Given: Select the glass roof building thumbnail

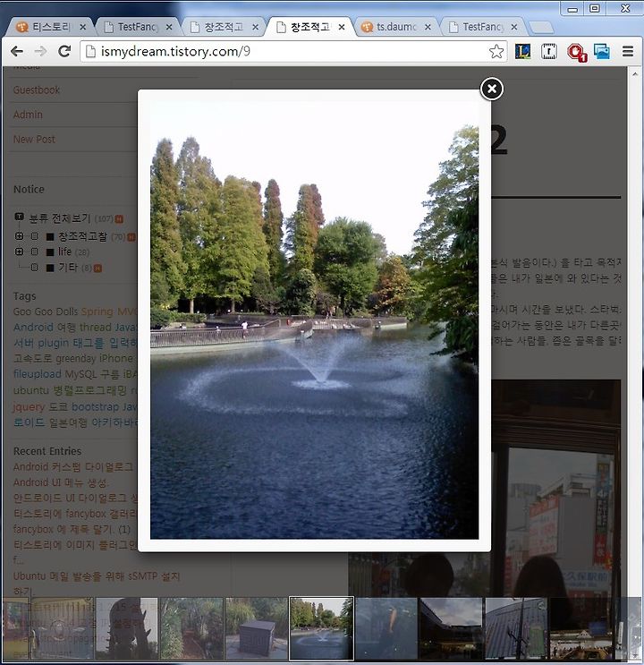Looking at the screenshot, I should (x=516, y=628).
